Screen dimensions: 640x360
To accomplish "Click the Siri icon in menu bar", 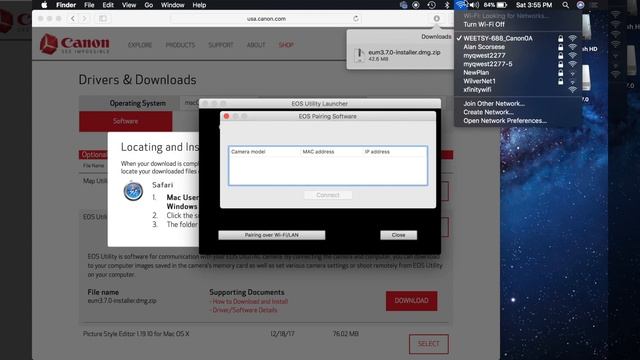I will [580, 5].
